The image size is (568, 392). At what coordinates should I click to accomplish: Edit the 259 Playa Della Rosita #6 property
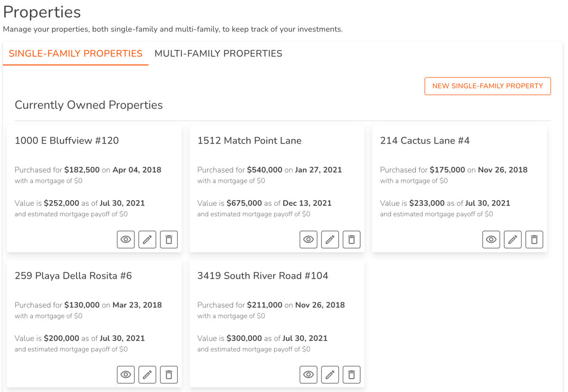(x=147, y=375)
